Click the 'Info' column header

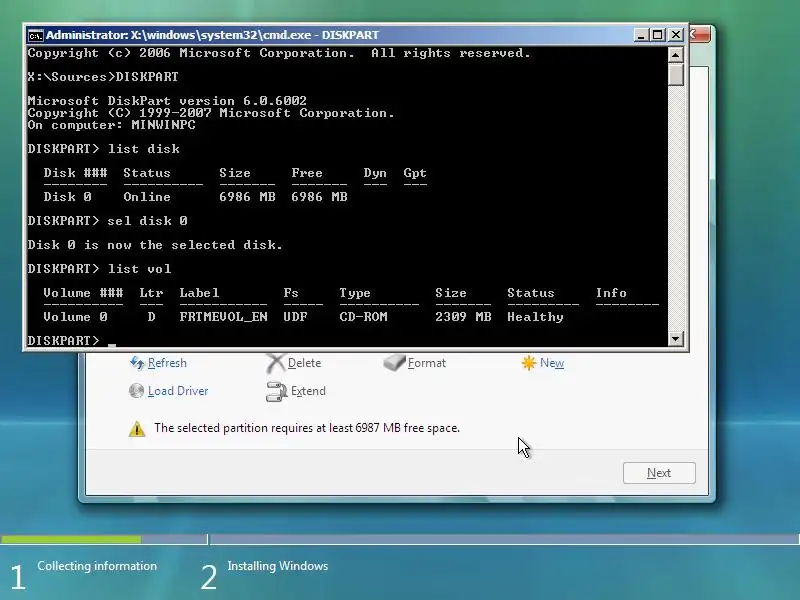(611, 292)
